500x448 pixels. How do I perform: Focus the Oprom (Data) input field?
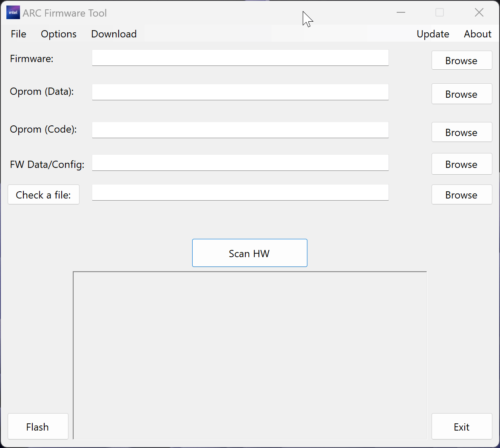coord(240,92)
